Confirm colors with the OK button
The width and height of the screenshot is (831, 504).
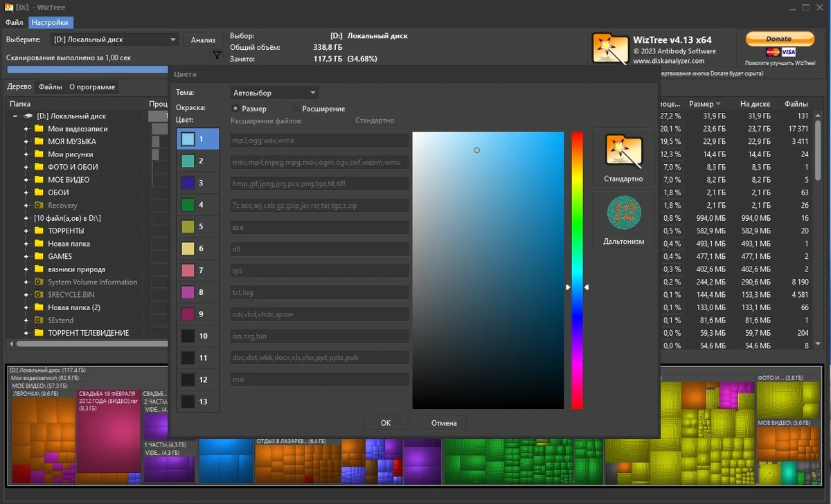click(386, 422)
